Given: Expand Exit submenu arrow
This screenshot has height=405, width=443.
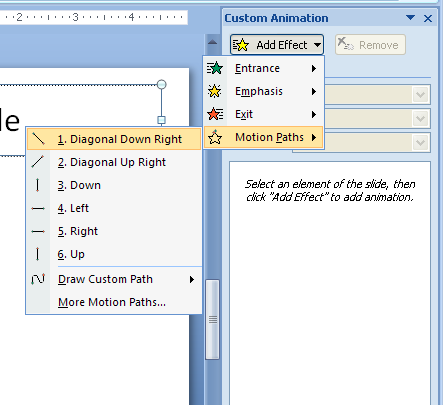Looking at the screenshot, I should point(314,114).
